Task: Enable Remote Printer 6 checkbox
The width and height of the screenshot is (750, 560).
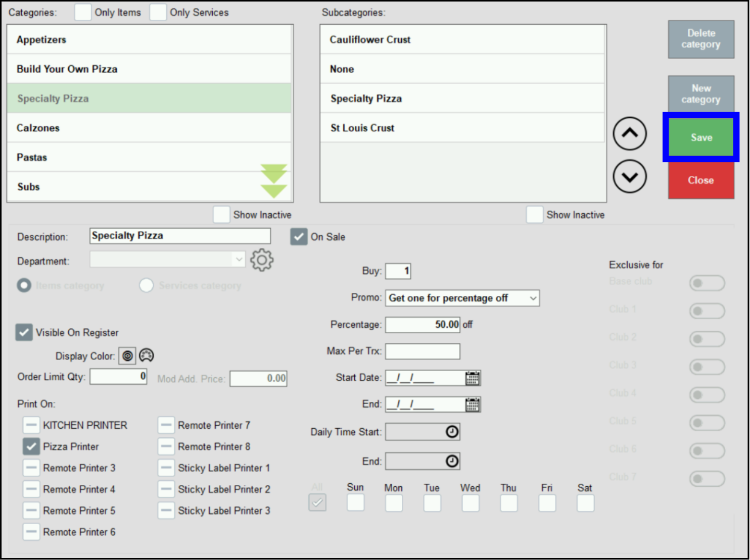Action: point(31,532)
